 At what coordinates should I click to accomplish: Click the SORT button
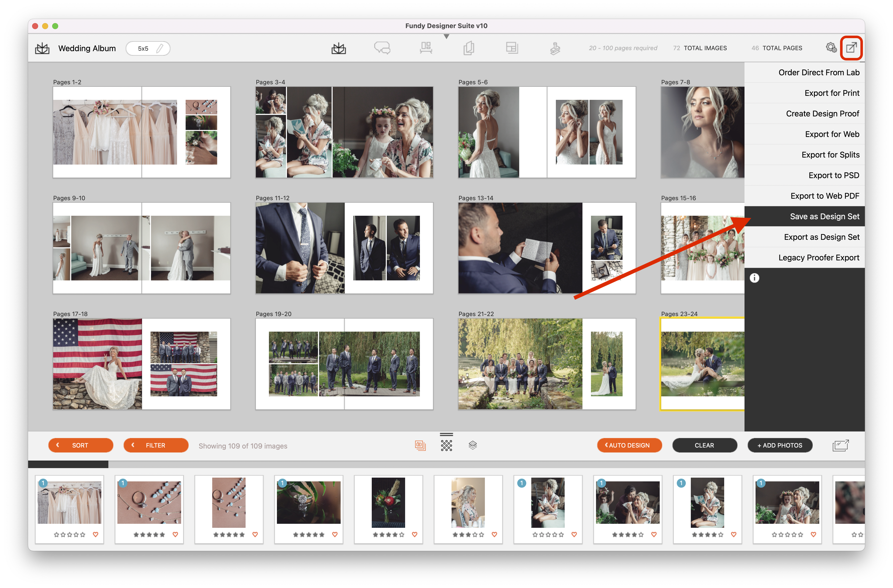click(x=80, y=445)
